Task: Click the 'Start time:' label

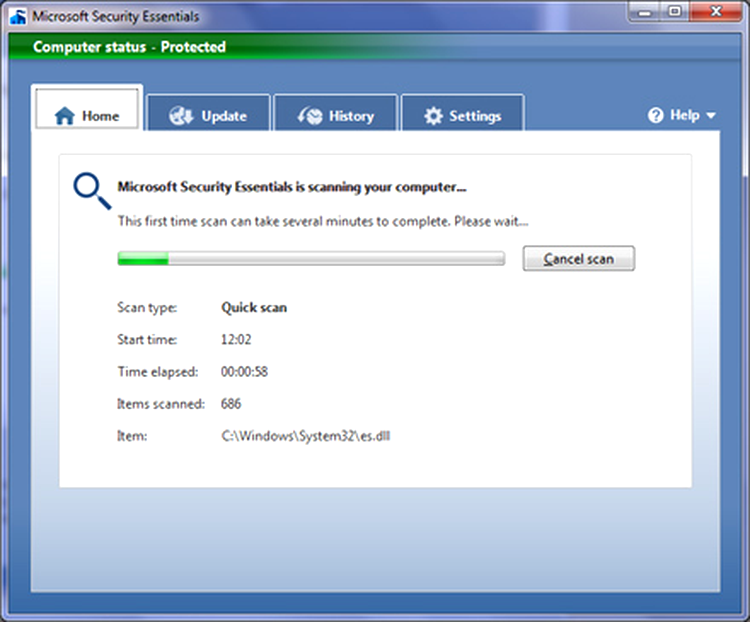Action: [x=147, y=339]
